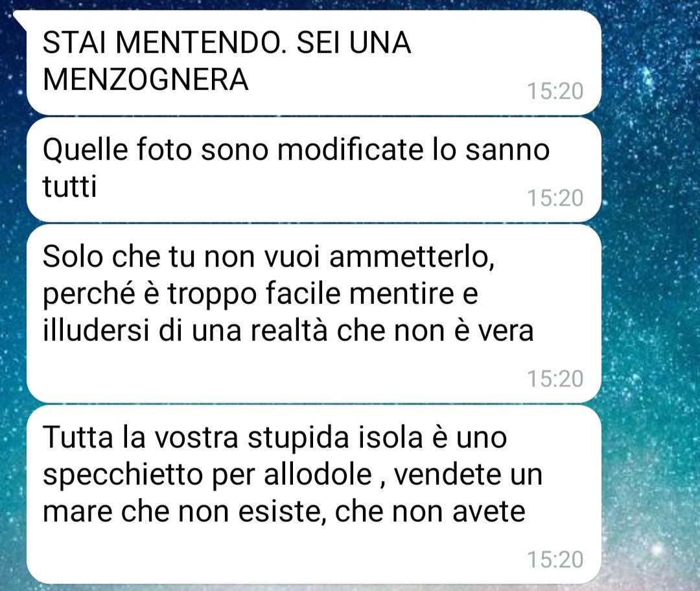Click the word "modificate" in second message
The image size is (700, 591).
[x=350, y=149]
